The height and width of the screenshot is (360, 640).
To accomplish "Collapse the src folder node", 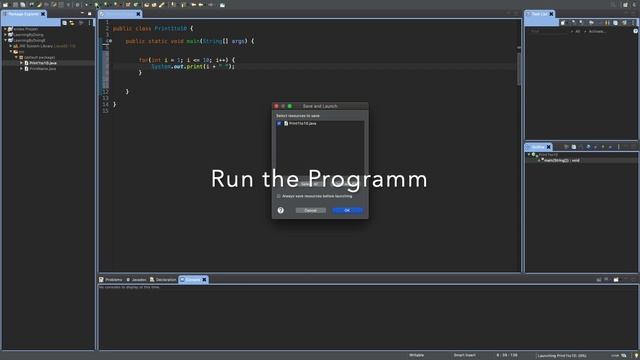I will [11, 52].
